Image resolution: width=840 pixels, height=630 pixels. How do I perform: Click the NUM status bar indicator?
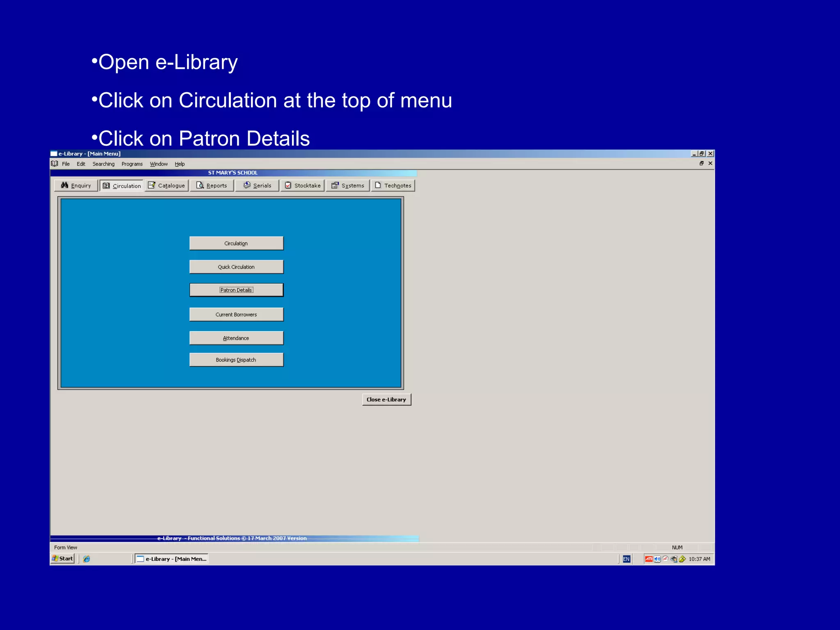coord(677,548)
